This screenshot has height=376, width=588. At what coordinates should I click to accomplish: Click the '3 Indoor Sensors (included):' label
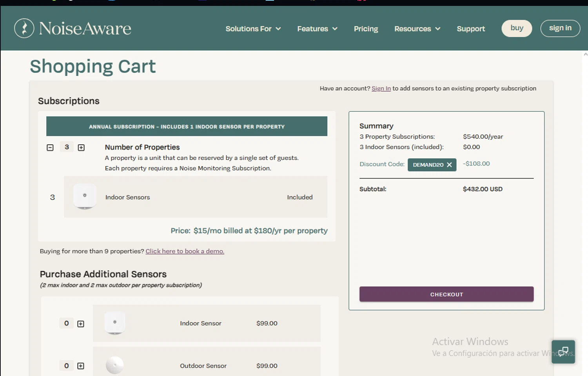(x=401, y=147)
